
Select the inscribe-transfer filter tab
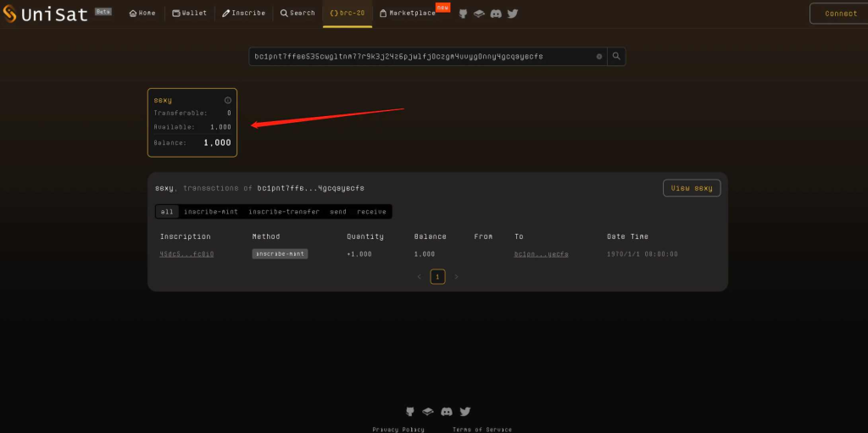284,212
